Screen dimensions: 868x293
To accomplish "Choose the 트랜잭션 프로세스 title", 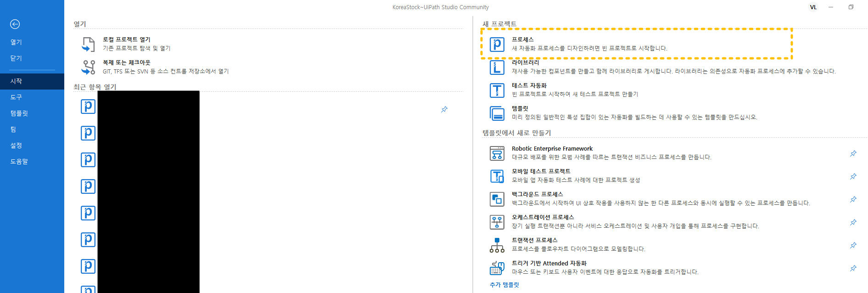I will point(535,240).
